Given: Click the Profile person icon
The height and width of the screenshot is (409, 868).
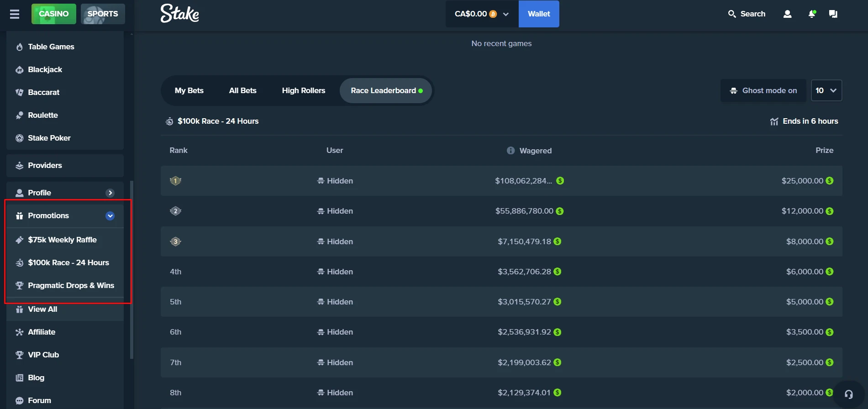Looking at the screenshot, I should coord(19,193).
